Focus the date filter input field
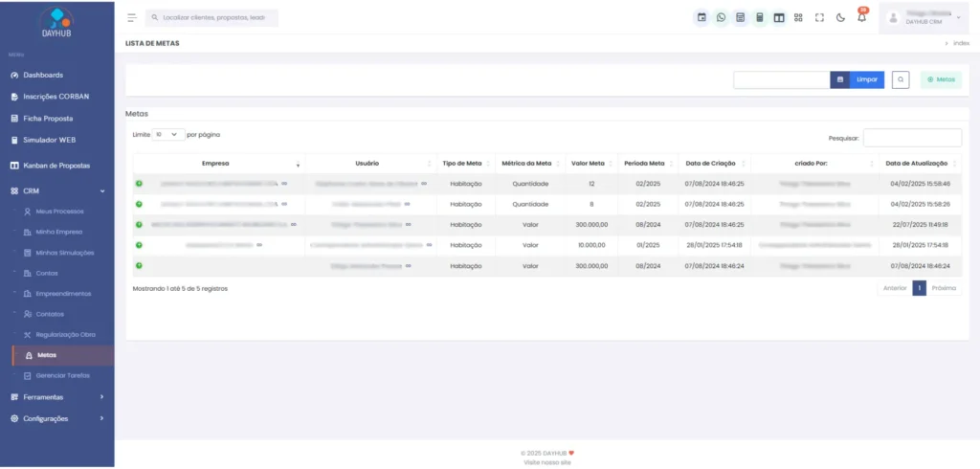This screenshot has width=980, height=469. pyautogui.click(x=782, y=80)
